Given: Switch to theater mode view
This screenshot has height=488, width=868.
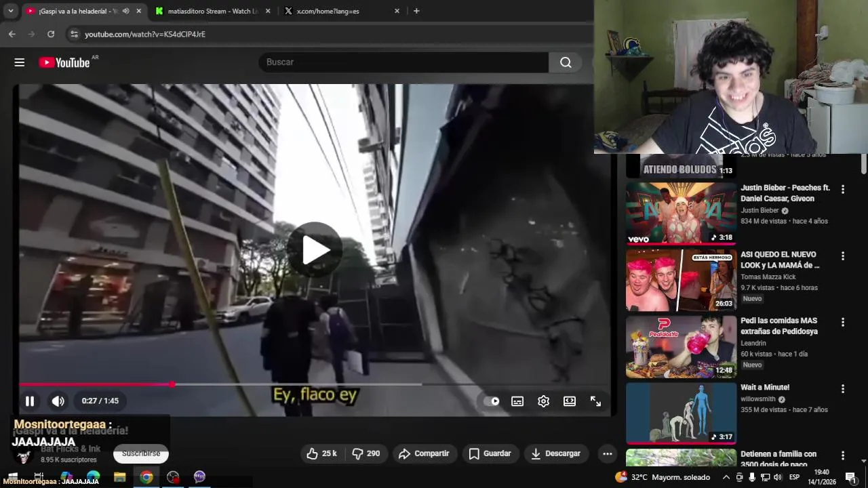Looking at the screenshot, I should (x=570, y=401).
